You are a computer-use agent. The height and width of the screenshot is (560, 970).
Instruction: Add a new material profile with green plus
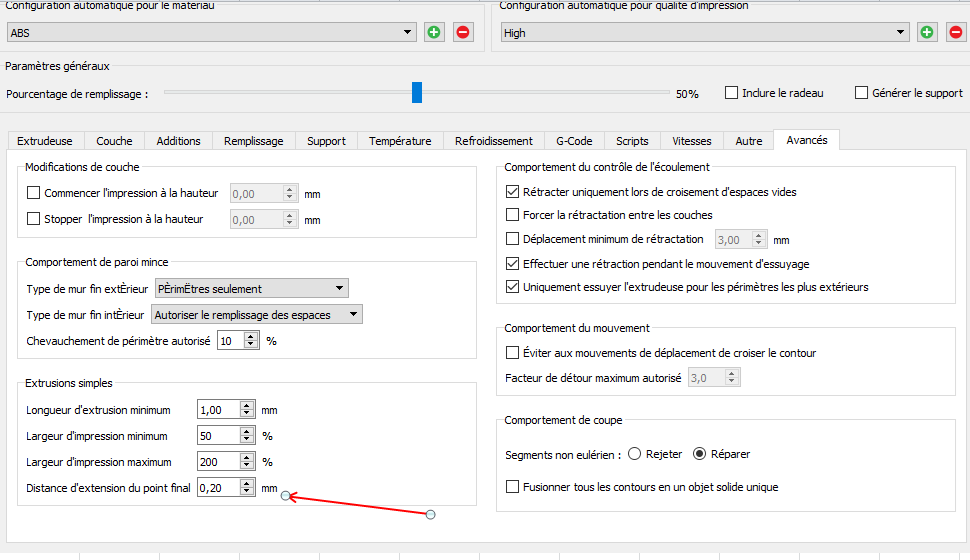click(434, 32)
